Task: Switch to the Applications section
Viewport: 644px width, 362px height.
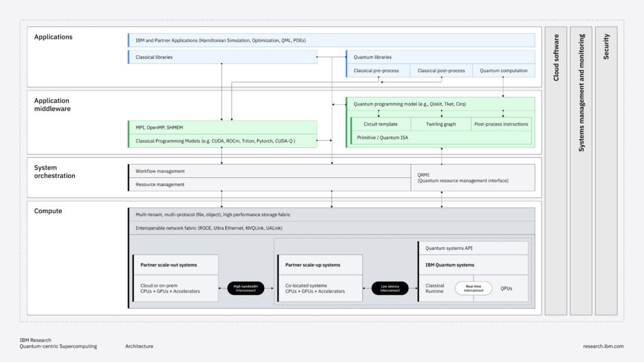Action: point(53,36)
